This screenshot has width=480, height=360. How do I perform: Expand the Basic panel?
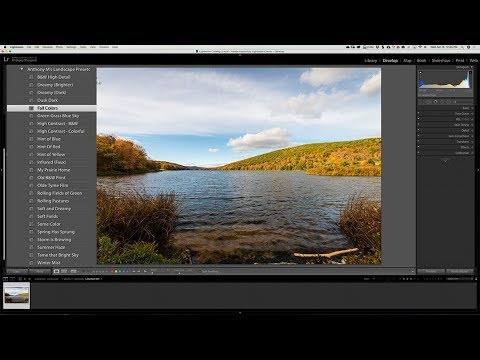(472, 108)
